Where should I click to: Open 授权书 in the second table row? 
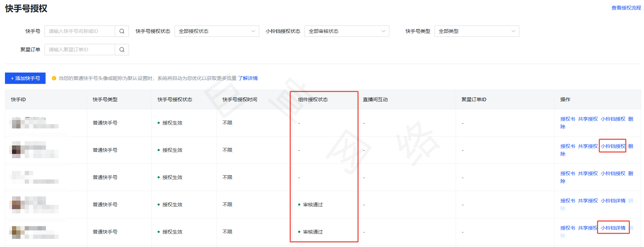[568, 146]
